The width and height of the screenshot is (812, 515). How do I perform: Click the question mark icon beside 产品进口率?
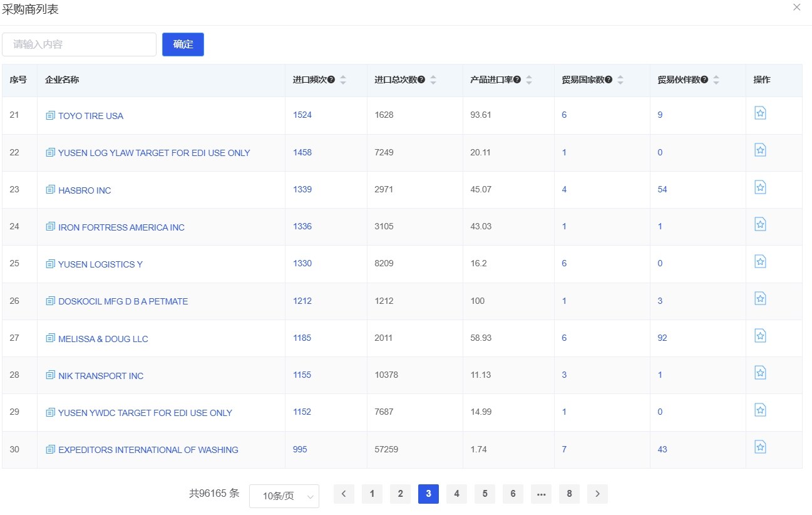coord(517,80)
